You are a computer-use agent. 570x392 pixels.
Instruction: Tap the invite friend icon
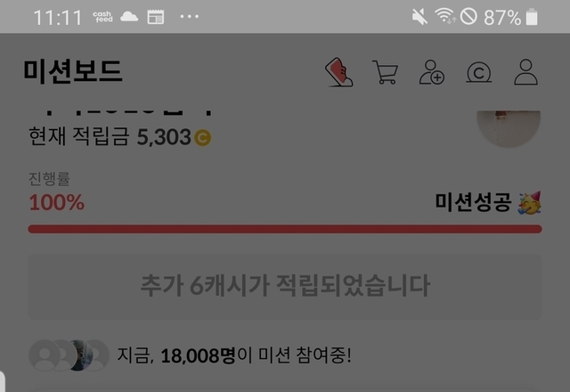click(x=432, y=72)
